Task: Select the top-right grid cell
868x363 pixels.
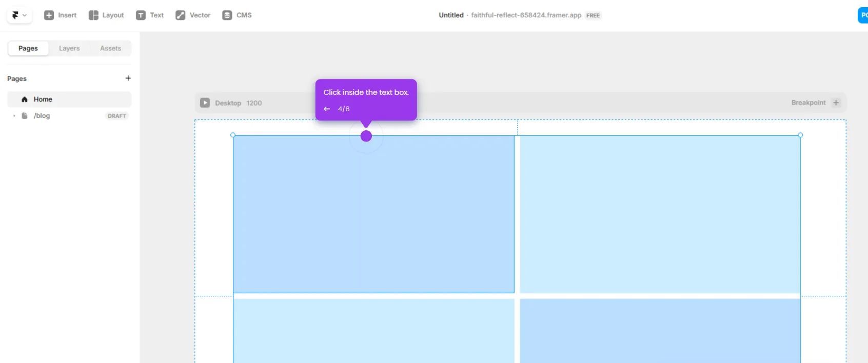Action: [660, 214]
